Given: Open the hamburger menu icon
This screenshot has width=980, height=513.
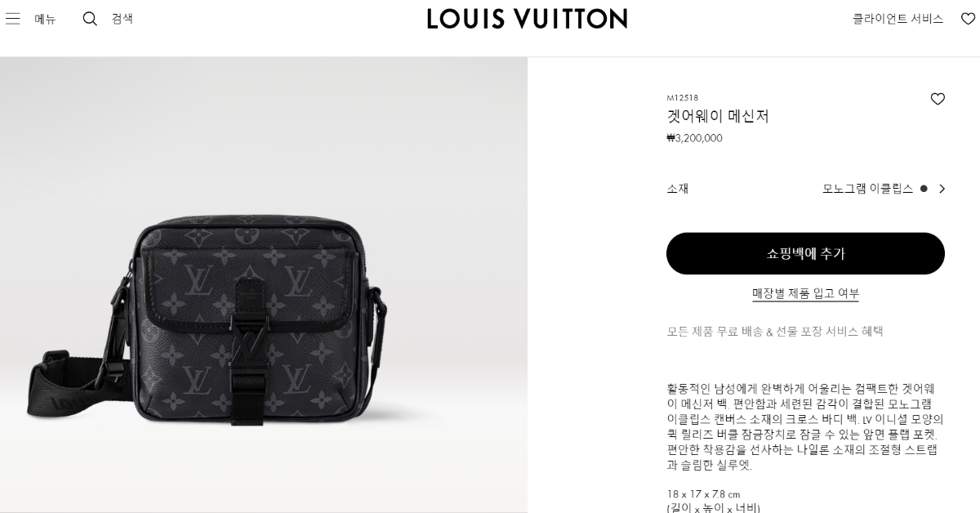Looking at the screenshot, I should pyautogui.click(x=12, y=19).
